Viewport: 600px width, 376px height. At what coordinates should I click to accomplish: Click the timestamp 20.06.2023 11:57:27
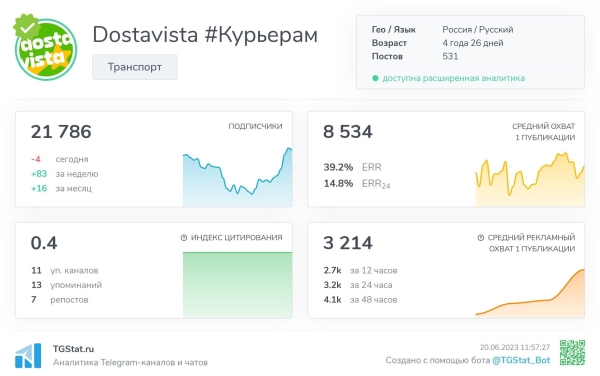coord(515,347)
